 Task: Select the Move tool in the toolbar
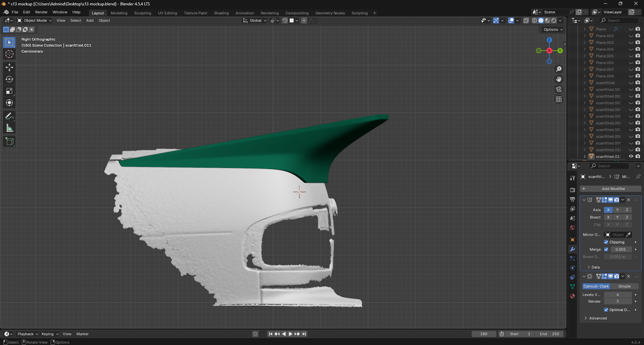click(9, 67)
